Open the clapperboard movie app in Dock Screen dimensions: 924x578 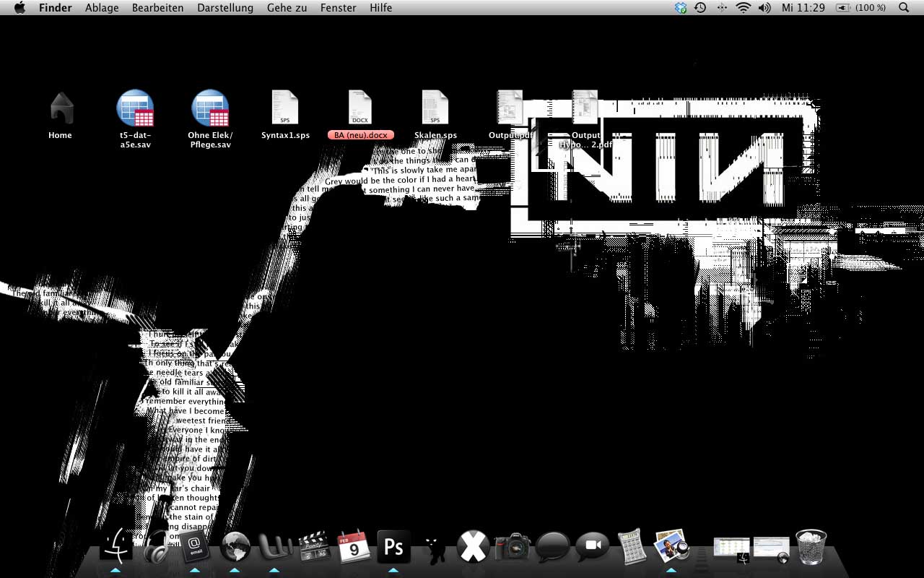314,547
